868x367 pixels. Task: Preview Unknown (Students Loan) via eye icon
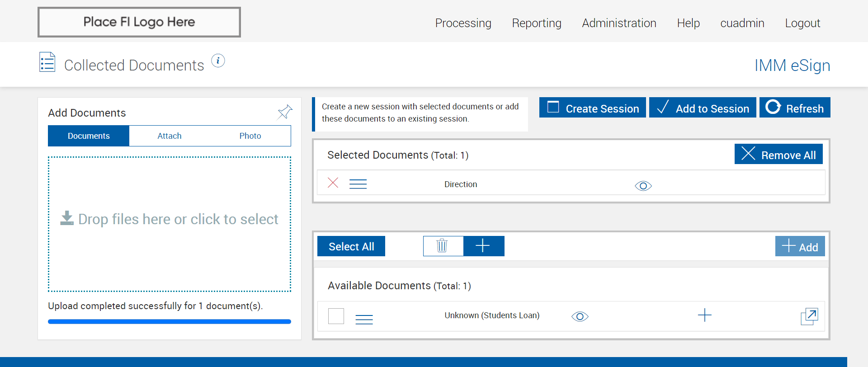(x=580, y=316)
